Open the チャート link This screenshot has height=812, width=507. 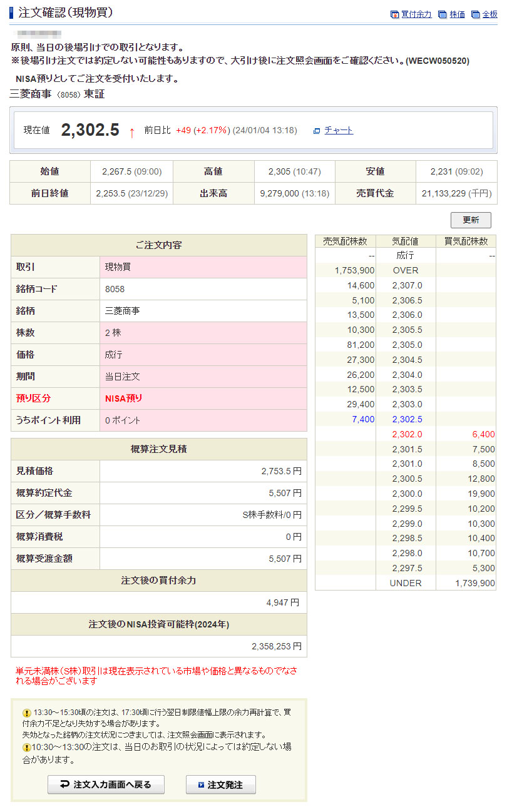tap(339, 130)
